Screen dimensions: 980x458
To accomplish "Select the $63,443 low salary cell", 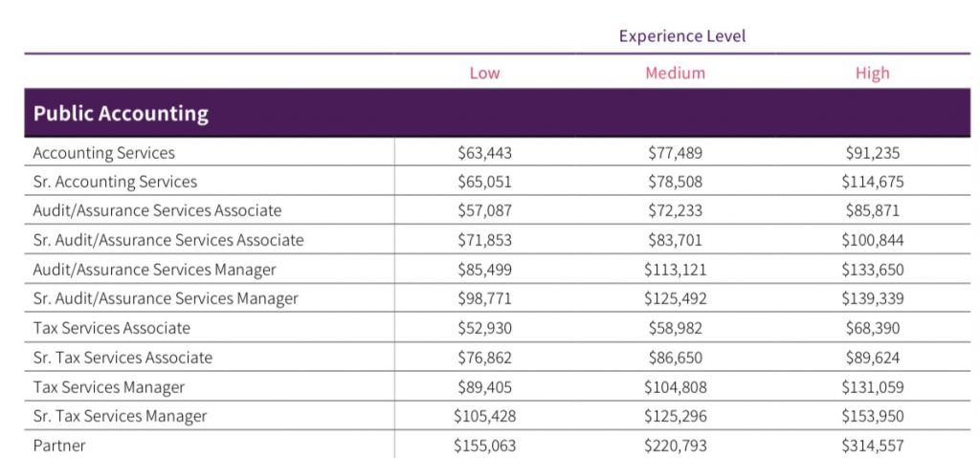I will [x=484, y=153].
